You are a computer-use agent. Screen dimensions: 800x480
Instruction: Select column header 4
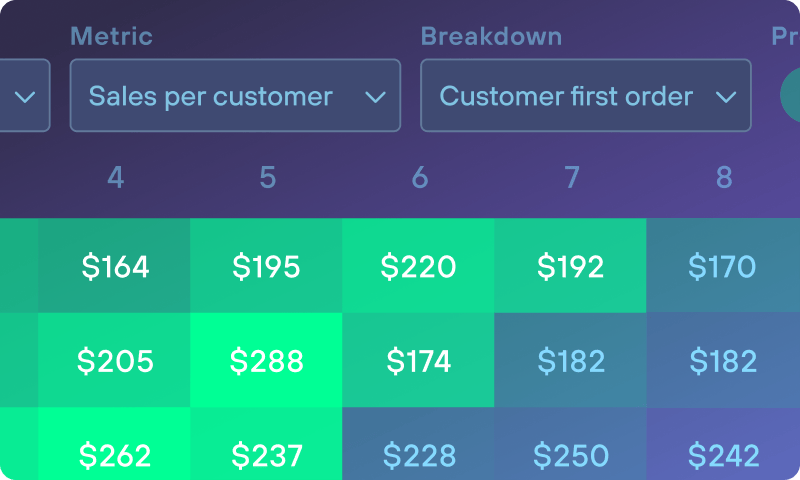click(116, 178)
